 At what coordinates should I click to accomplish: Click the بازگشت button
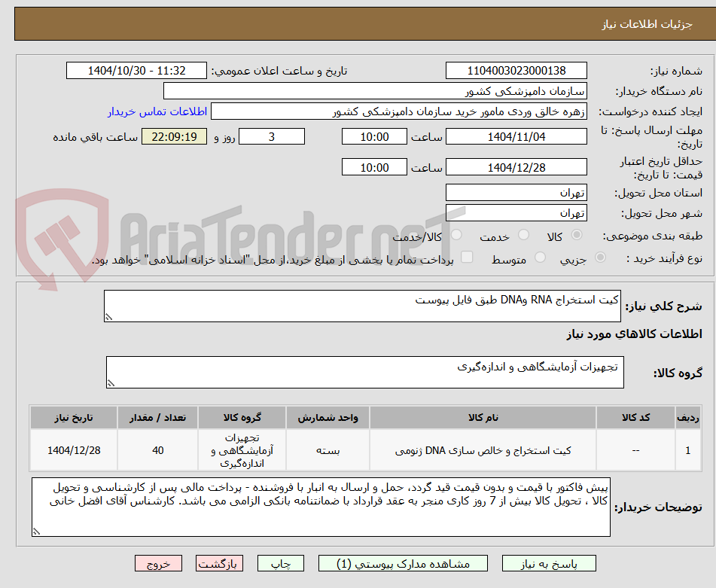[x=220, y=562]
